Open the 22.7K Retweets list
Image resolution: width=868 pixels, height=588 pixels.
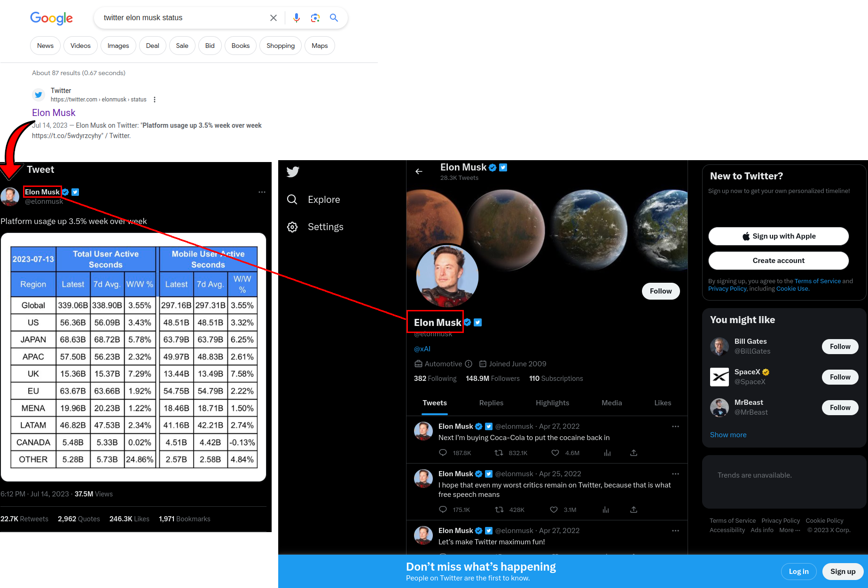pos(24,519)
